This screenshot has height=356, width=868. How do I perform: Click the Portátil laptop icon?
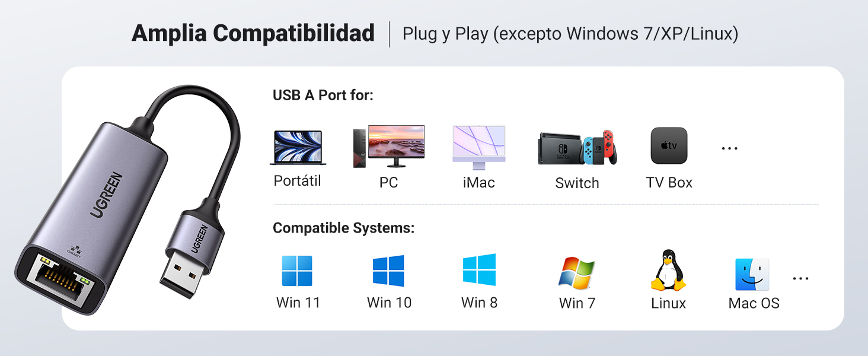pos(298,148)
